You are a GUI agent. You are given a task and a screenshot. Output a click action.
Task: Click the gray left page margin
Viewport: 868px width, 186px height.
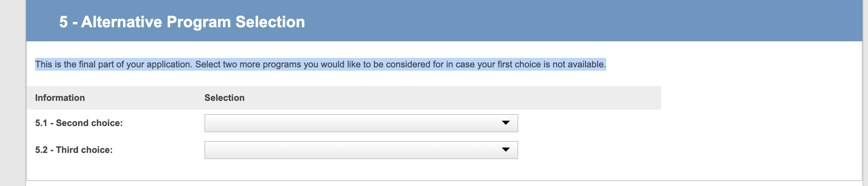pos(12,103)
